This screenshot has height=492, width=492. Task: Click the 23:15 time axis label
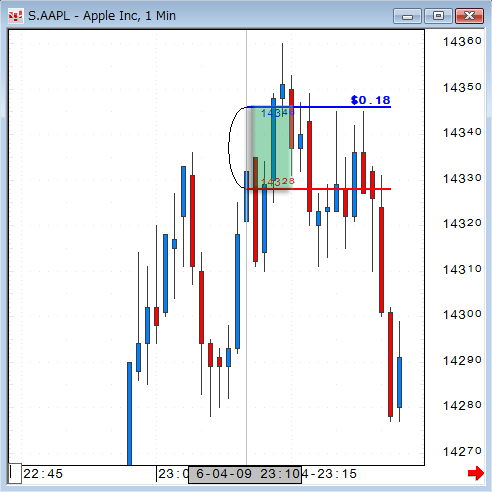337,474
